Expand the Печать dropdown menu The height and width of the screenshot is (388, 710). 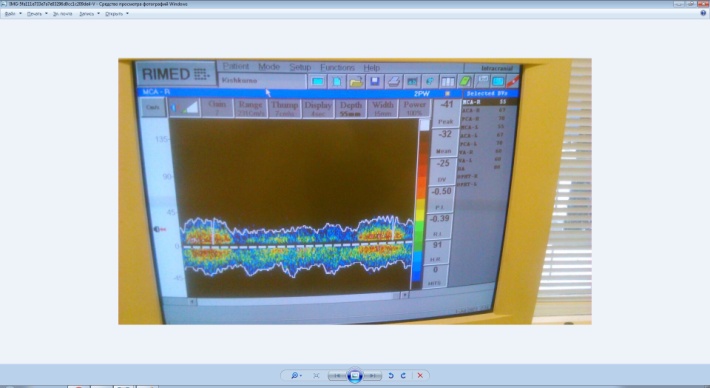pos(37,14)
